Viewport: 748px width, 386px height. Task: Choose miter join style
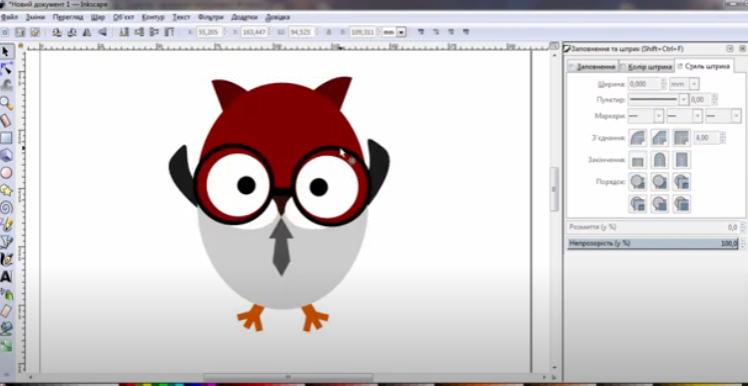point(682,138)
